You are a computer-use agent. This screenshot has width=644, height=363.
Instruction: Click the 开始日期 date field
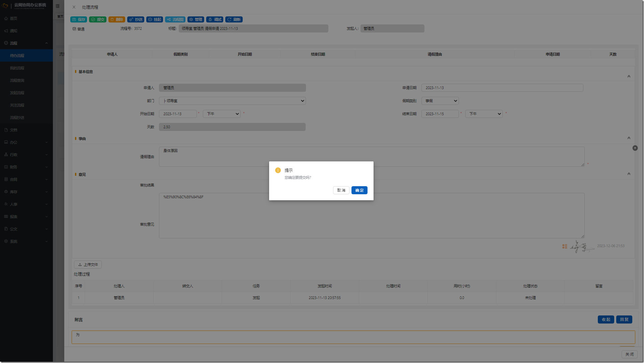(178, 114)
